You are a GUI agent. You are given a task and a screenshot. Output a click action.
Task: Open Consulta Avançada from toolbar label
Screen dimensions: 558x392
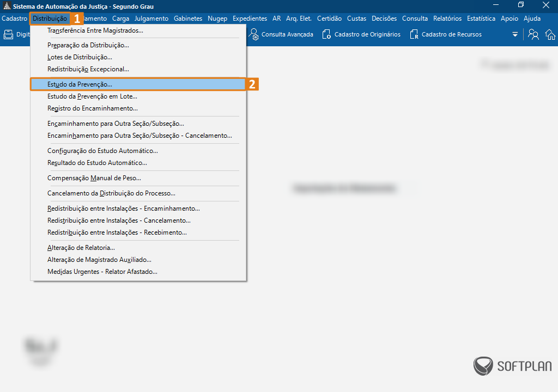[x=287, y=34]
